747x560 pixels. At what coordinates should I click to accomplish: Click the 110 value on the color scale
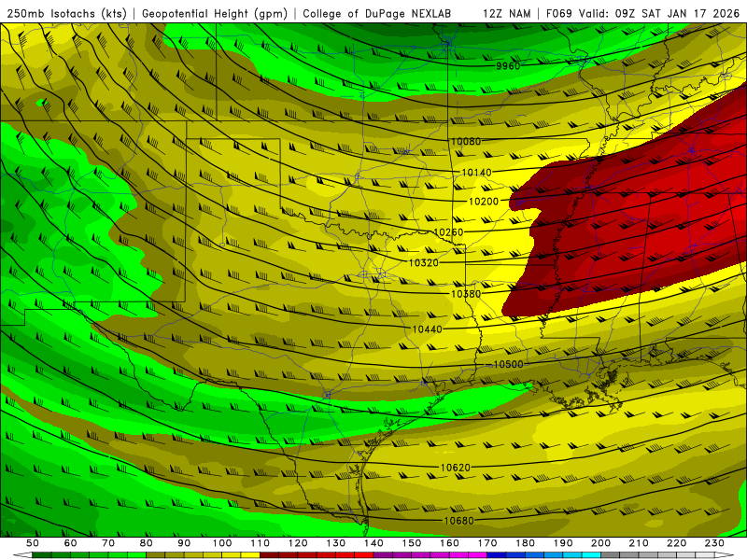(261, 543)
